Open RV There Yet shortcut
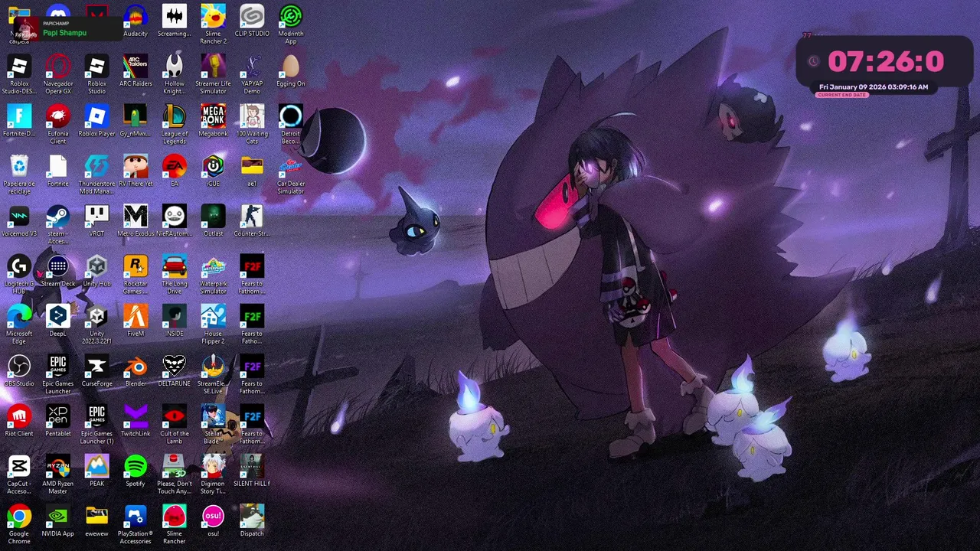This screenshot has height=551, width=980. [x=136, y=166]
